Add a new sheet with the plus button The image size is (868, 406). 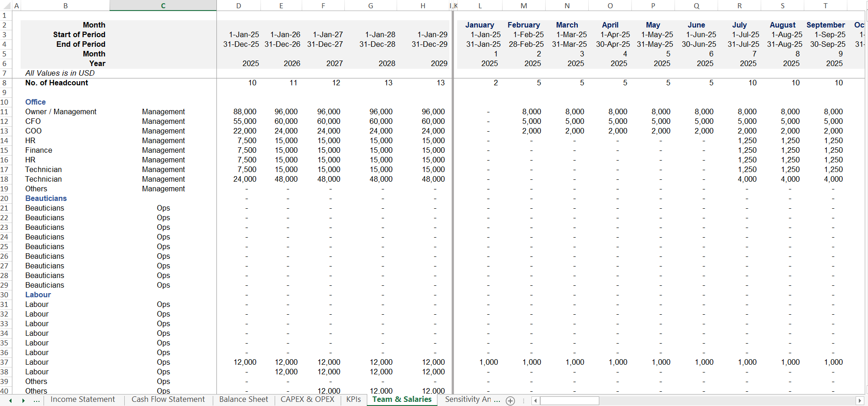click(x=510, y=400)
